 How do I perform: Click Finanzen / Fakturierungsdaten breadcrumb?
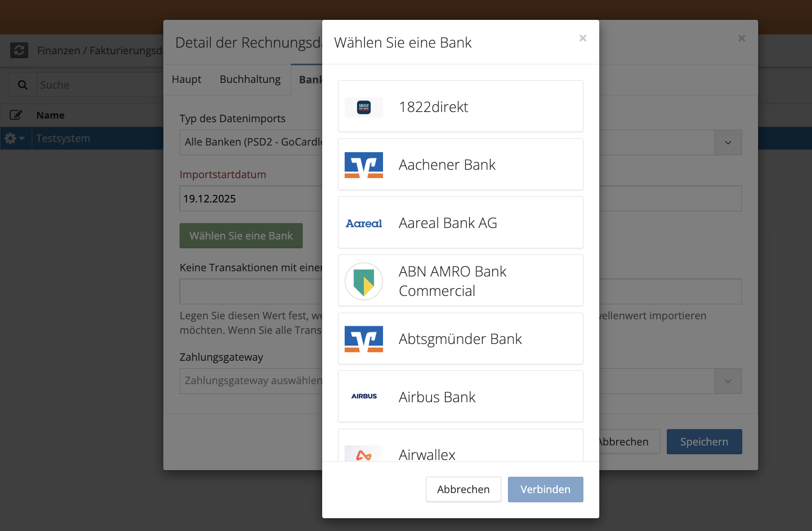tap(100, 51)
